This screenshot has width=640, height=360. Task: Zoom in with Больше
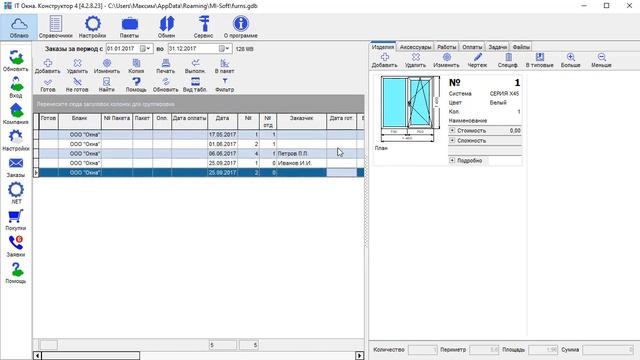[571, 60]
